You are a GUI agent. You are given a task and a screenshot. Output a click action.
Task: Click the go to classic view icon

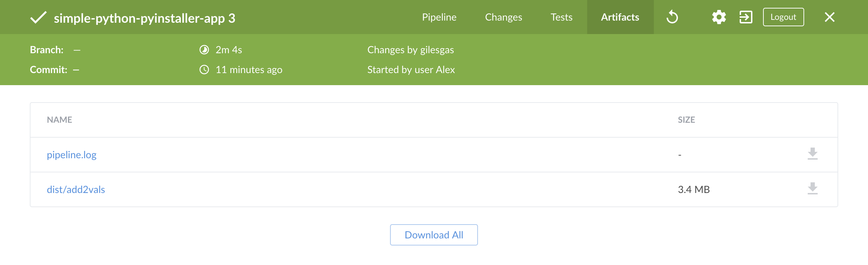(746, 17)
